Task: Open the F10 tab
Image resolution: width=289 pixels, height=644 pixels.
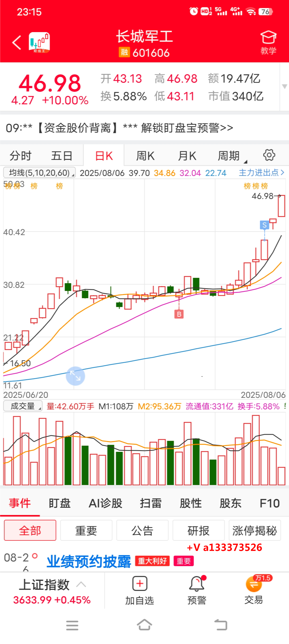Action: [270, 503]
